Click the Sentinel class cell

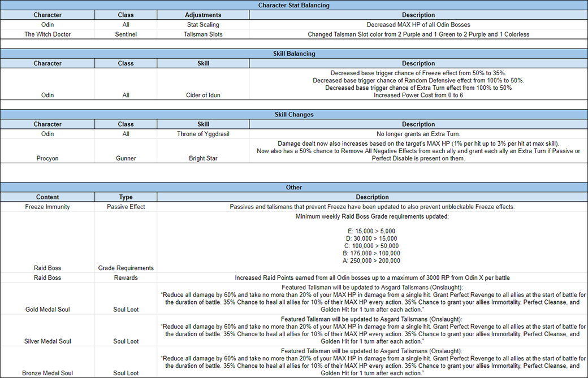tap(126, 34)
